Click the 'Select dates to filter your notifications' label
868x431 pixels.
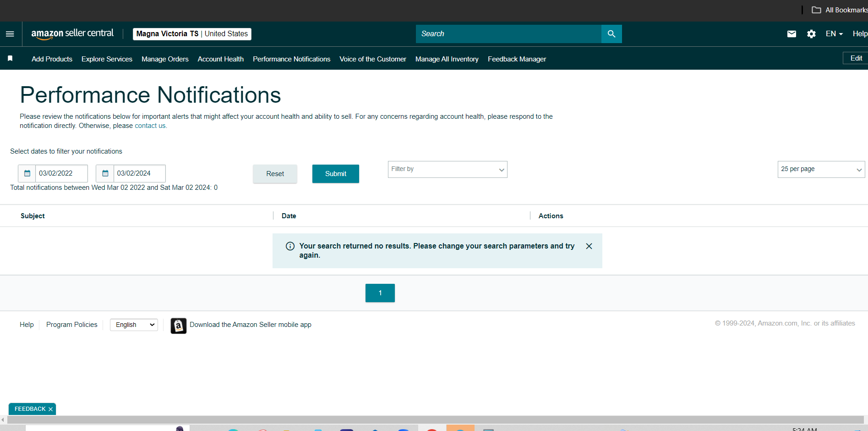(66, 151)
